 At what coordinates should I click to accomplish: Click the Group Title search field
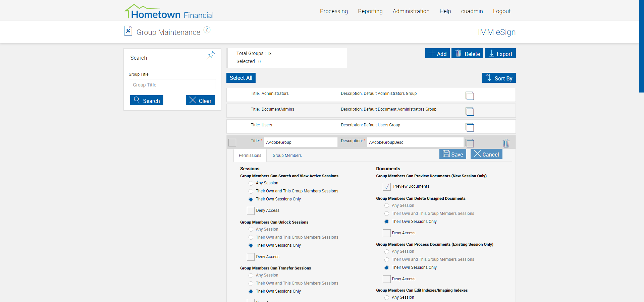(172, 85)
